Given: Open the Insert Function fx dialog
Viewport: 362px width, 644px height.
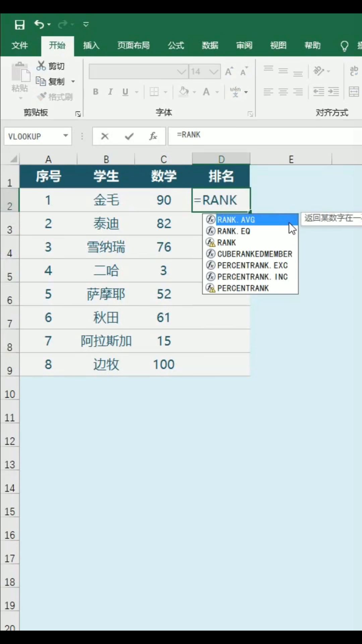Looking at the screenshot, I should pyautogui.click(x=153, y=136).
